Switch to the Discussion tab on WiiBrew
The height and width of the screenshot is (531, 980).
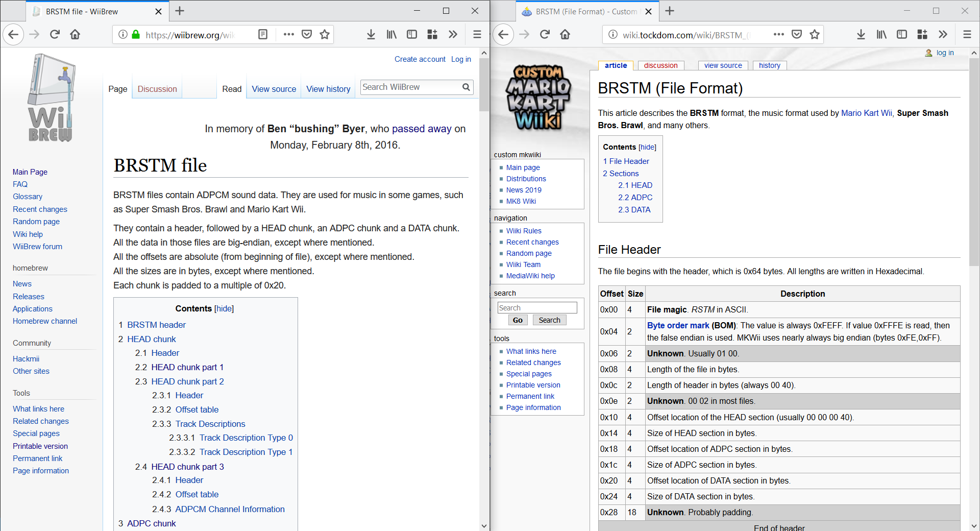157,89
